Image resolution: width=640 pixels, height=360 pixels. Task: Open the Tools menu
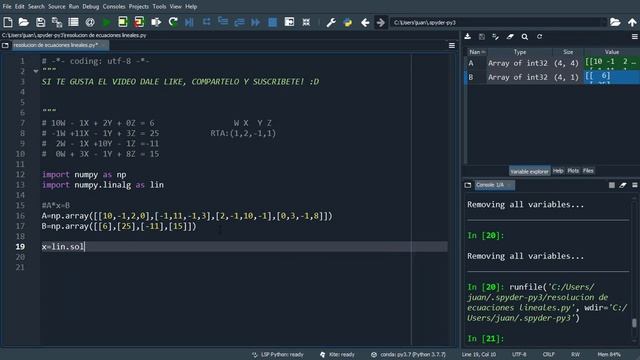pyautogui.click(x=159, y=7)
